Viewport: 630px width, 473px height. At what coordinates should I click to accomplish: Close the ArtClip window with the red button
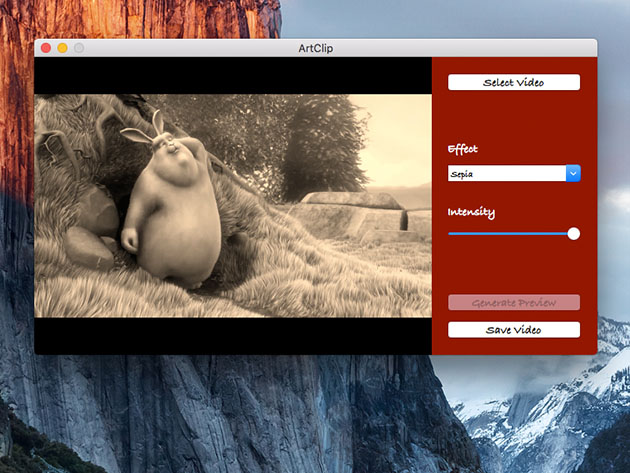coord(46,48)
